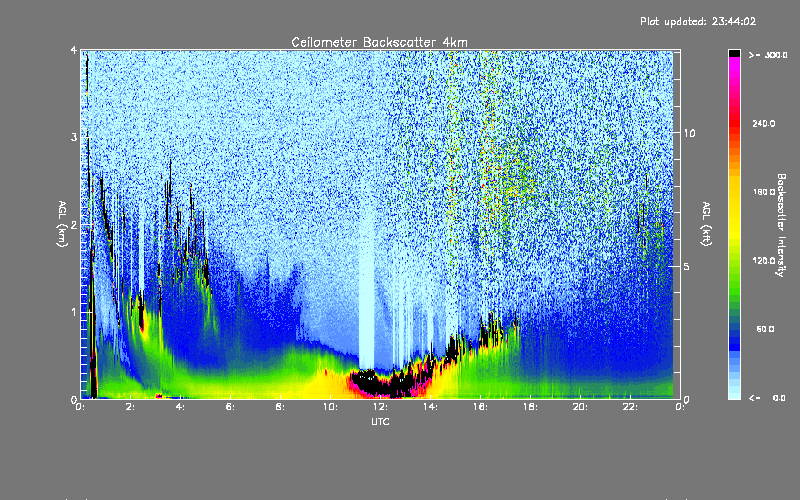This screenshot has height=500, width=800.
Task: Click the '120.0' colorbar tick label
Action: (764, 260)
